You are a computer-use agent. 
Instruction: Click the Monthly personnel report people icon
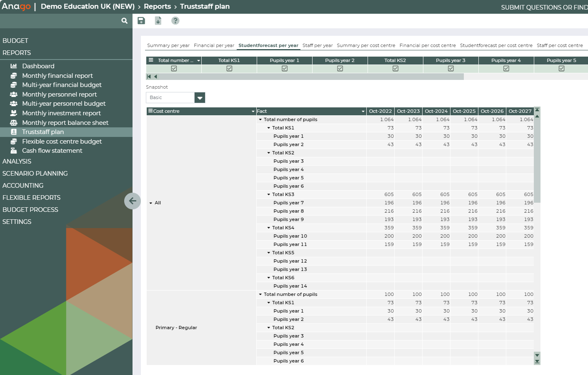click(14, 94)
